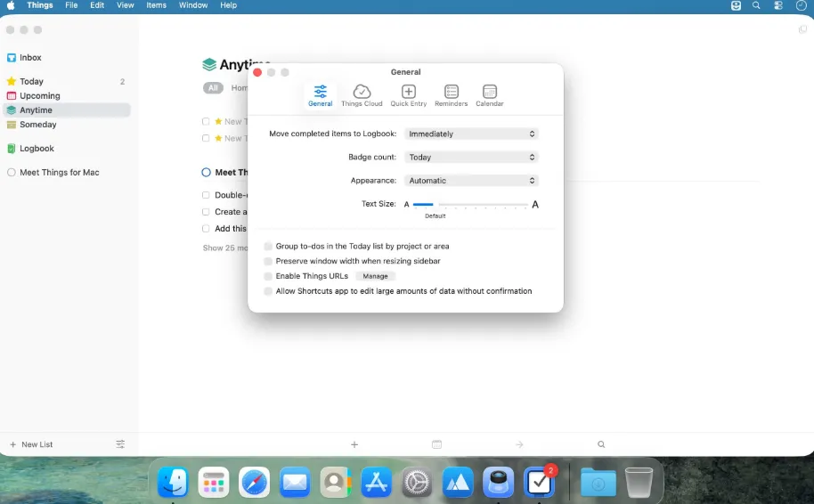Viewport: 814px width, 504px height.
Task: Open the Edit menu
Action: click(97, 5)
